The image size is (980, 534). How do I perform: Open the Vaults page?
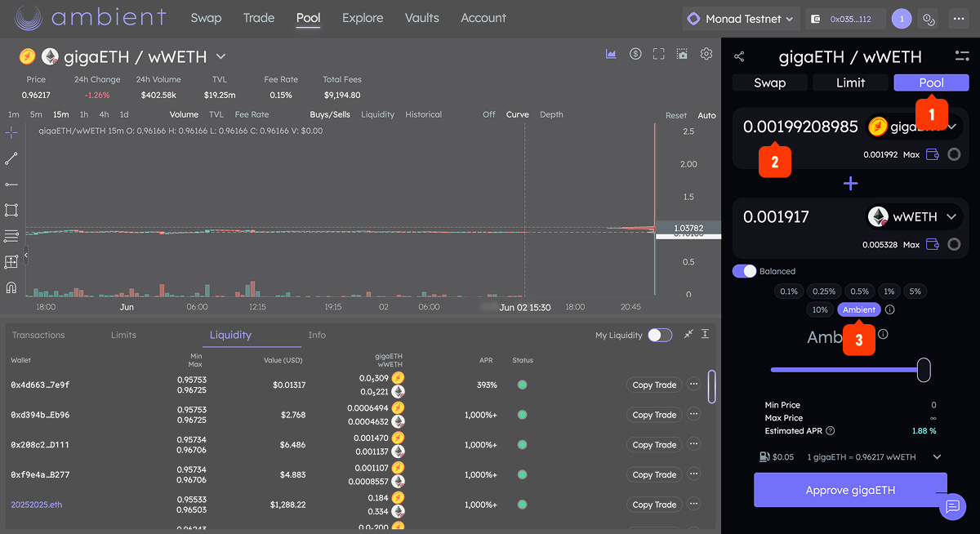pyautogui.click(x=422, y=18)
